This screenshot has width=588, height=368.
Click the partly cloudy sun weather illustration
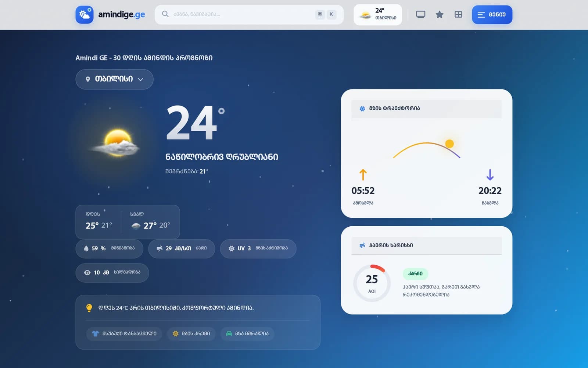(x=116, y=143)
